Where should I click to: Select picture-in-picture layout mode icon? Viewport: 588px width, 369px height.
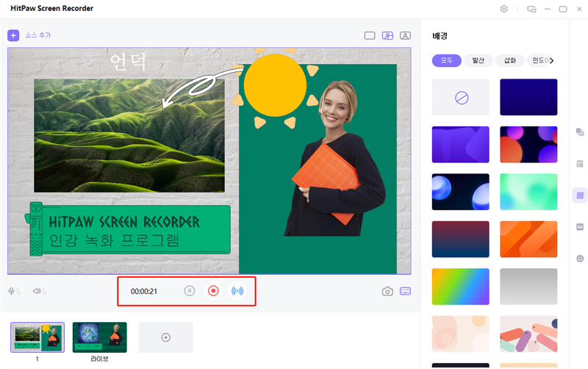387,35
